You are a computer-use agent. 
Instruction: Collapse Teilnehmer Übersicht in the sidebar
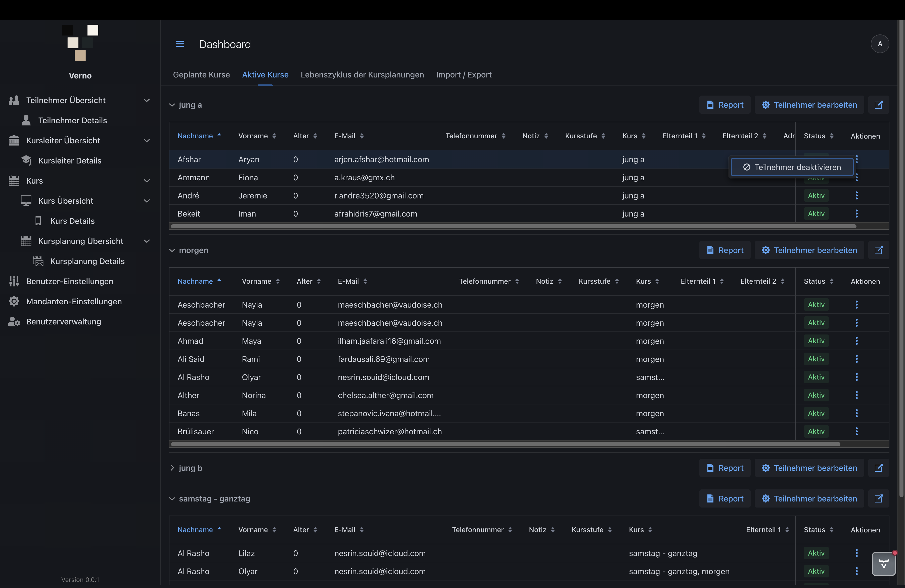click(x=147, y=100)
